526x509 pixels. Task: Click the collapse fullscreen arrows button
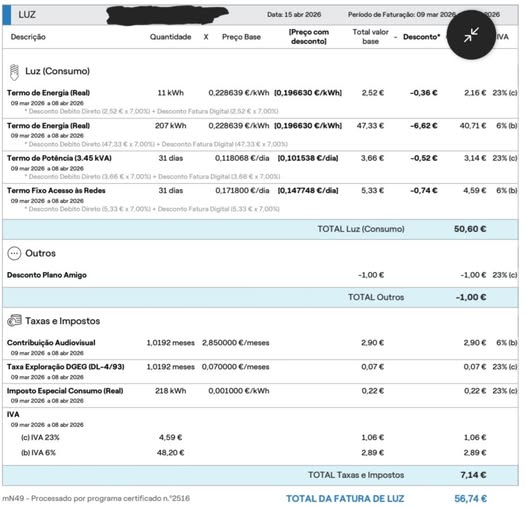(x=471, y=35)
